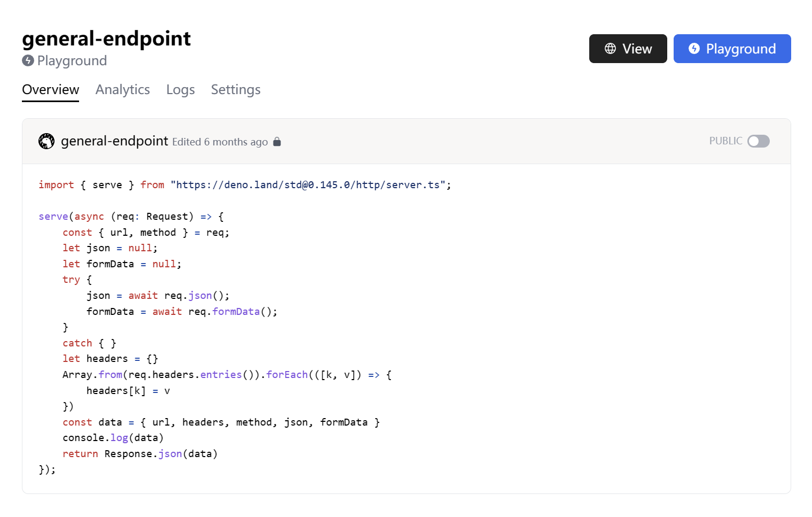The height and width of the screenshot is (517, 812).
Task: Go to the Settings tab
Action: point(236,90)
